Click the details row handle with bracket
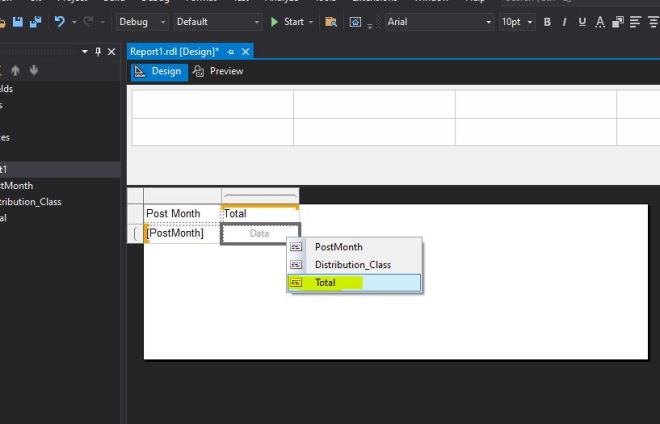This screenshot has height=424, width=660. click(x=136, y=233)
